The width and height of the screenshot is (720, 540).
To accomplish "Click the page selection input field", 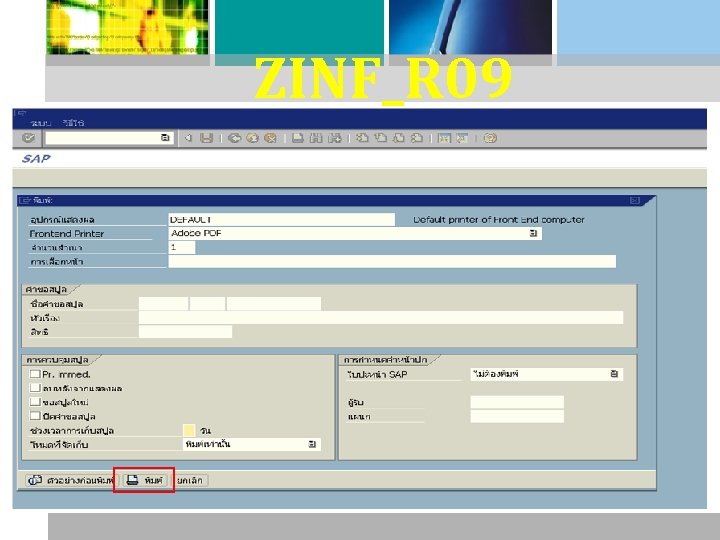I will tap(392, 261).
